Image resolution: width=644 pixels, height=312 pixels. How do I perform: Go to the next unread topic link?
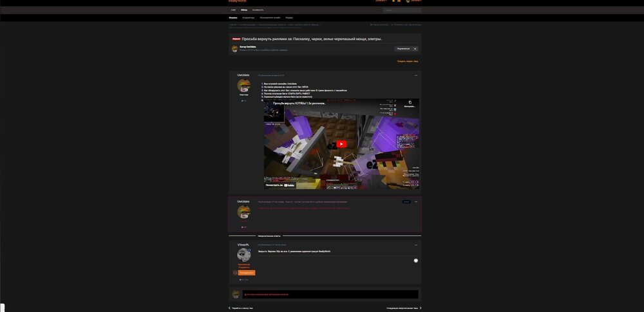coord(404,308)
